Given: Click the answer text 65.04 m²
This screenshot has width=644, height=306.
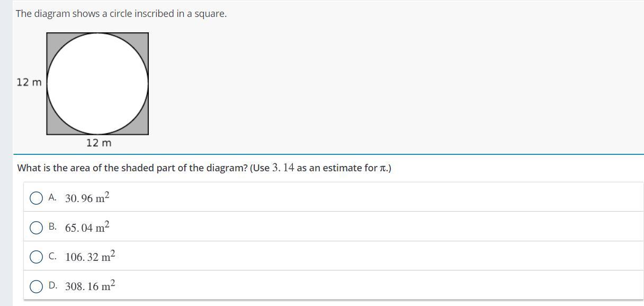Looking at the screenshot, I should point(87,228).
